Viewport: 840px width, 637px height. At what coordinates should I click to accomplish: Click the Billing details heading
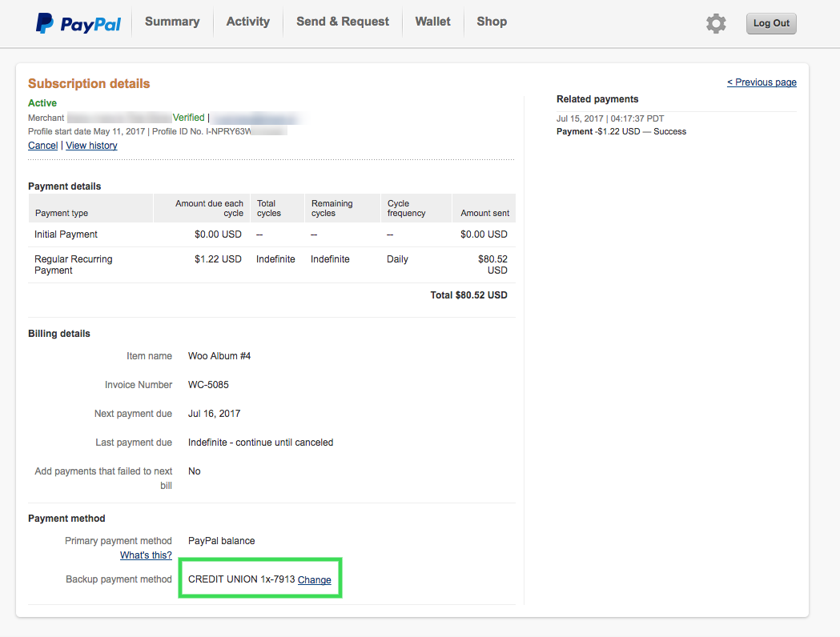click(x=59, y=334)
